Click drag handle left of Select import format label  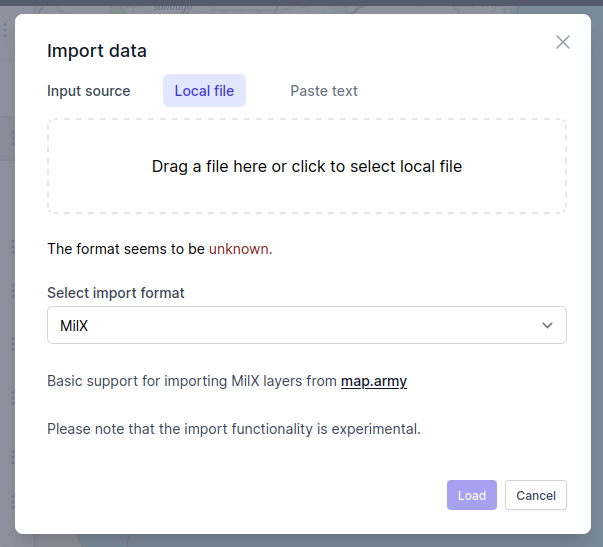coord(11,290)
